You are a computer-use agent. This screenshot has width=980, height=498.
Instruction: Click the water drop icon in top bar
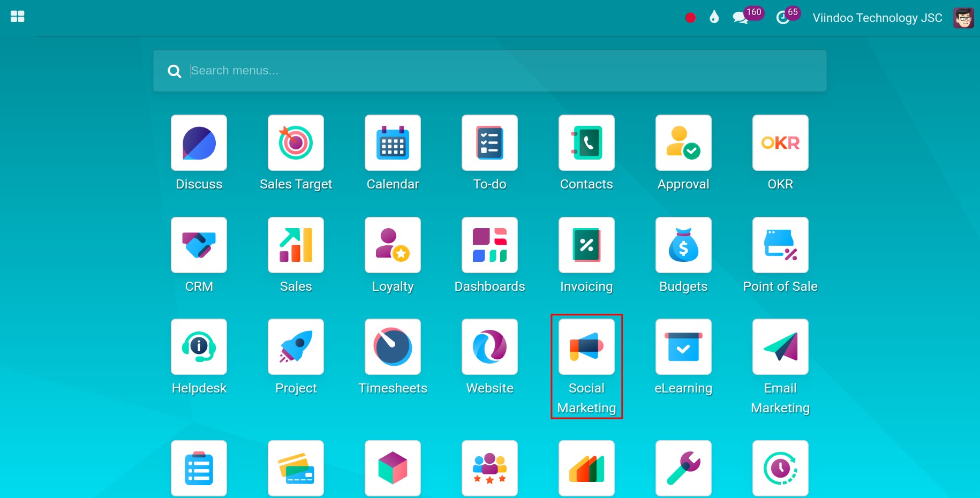tap(714, 17)
